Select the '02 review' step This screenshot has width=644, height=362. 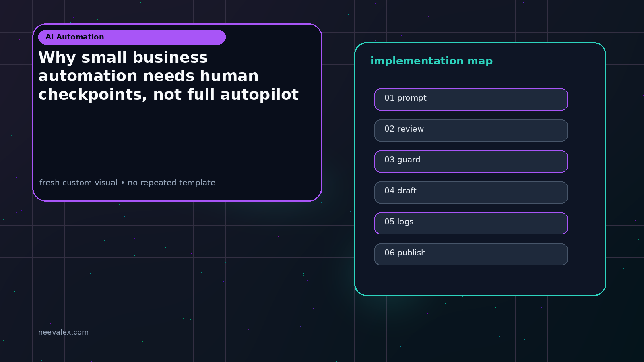(x=471, y=130)
